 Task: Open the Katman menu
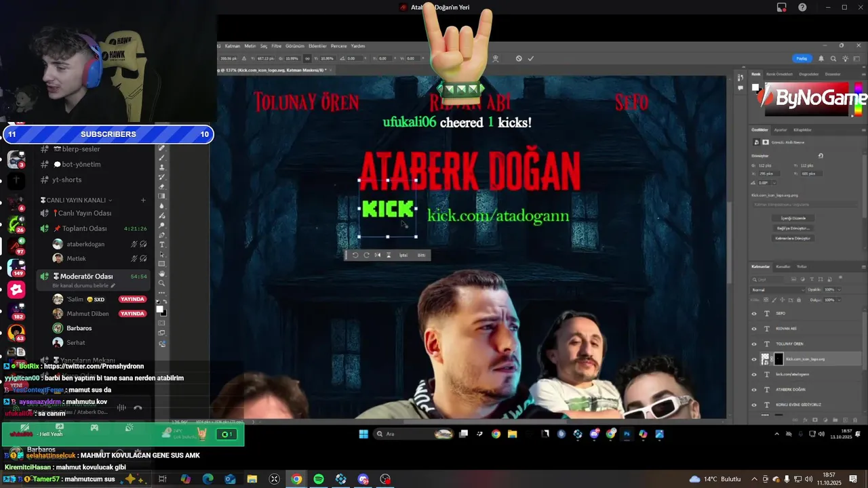pos(233,46)
